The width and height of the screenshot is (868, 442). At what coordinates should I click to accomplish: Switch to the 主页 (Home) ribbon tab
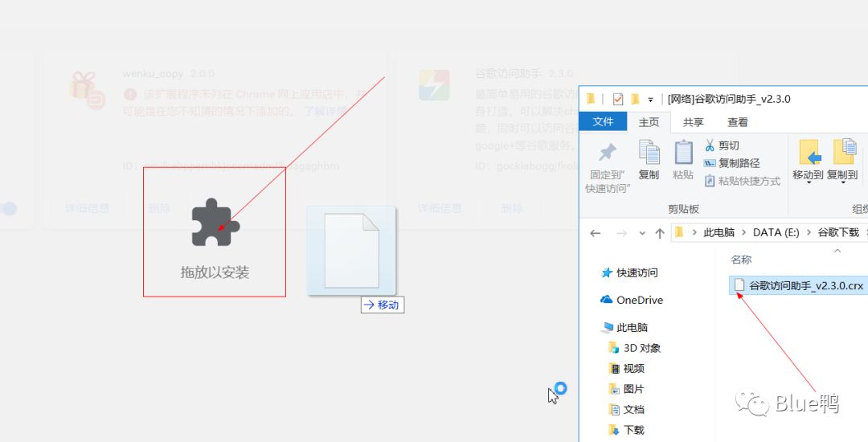649,122
